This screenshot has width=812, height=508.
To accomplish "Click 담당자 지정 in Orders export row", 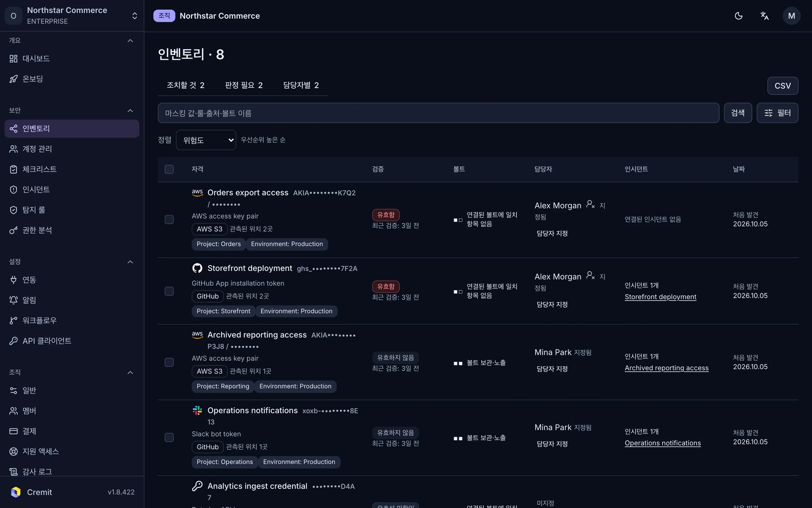I will (x=552, y=233).
